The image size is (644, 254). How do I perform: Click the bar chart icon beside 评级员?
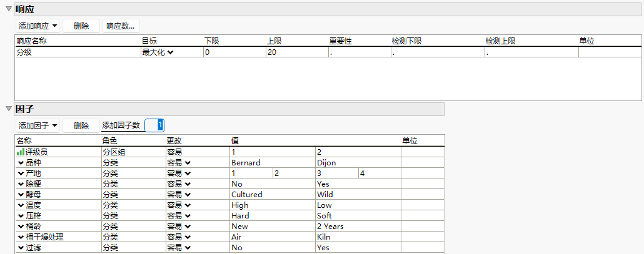click(20, 152)
